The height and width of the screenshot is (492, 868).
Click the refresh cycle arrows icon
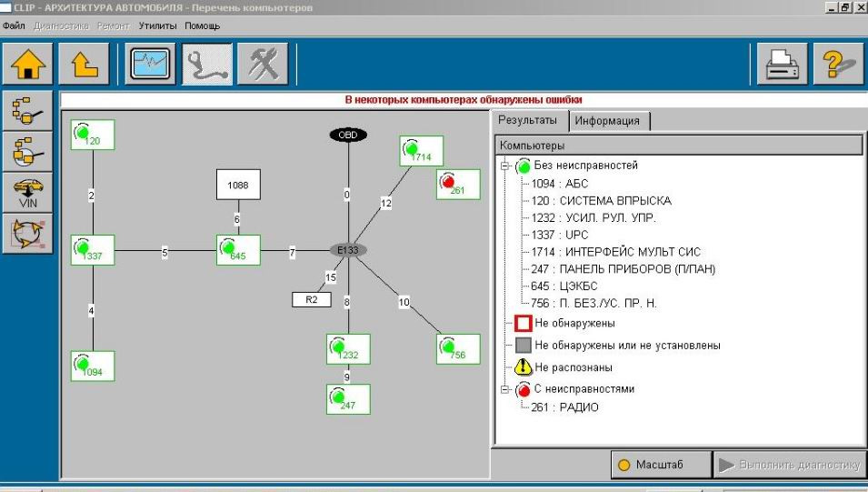point(27,234)
